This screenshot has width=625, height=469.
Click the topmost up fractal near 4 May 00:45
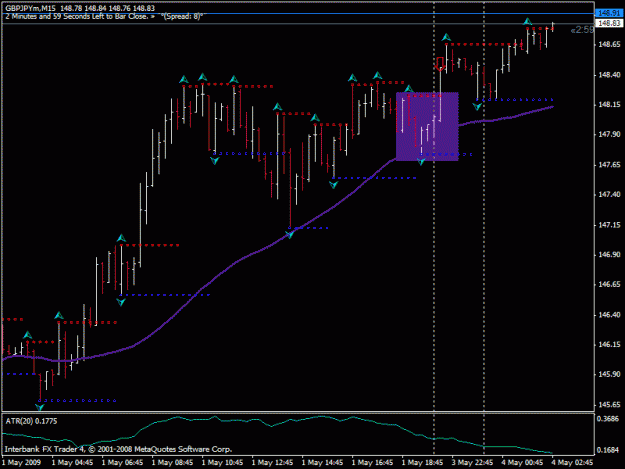(527, 22)
